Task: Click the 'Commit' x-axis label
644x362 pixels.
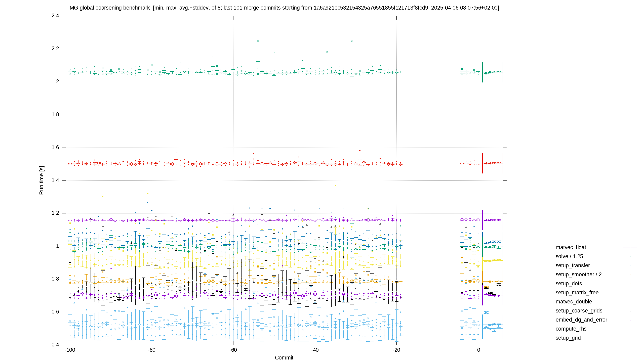Action: pos(284,358)
